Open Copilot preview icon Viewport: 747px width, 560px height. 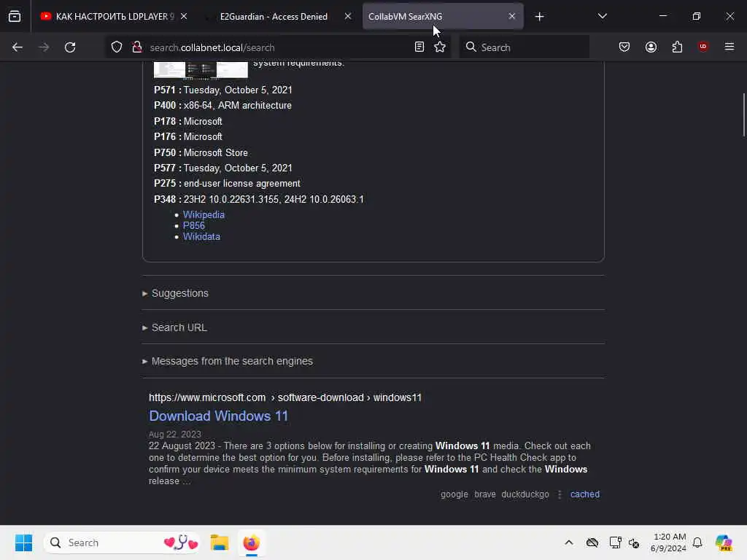[x=723, y=542]
